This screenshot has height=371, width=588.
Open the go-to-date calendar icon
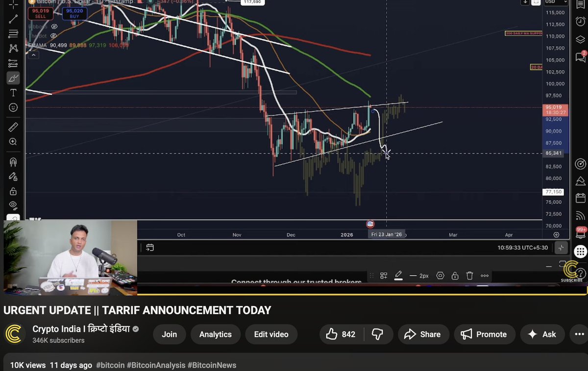coord(150,248)
